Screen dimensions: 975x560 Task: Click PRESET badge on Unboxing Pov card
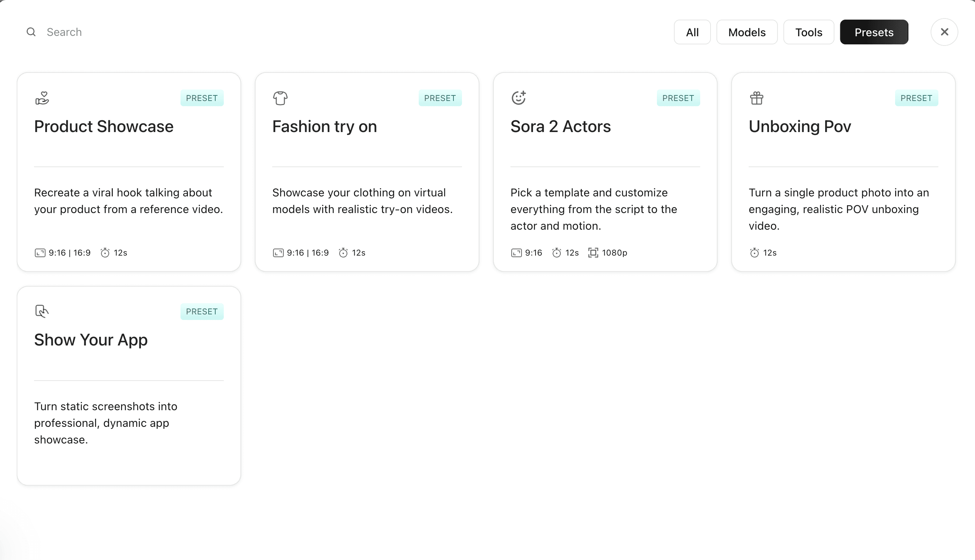tap(916, 98)
